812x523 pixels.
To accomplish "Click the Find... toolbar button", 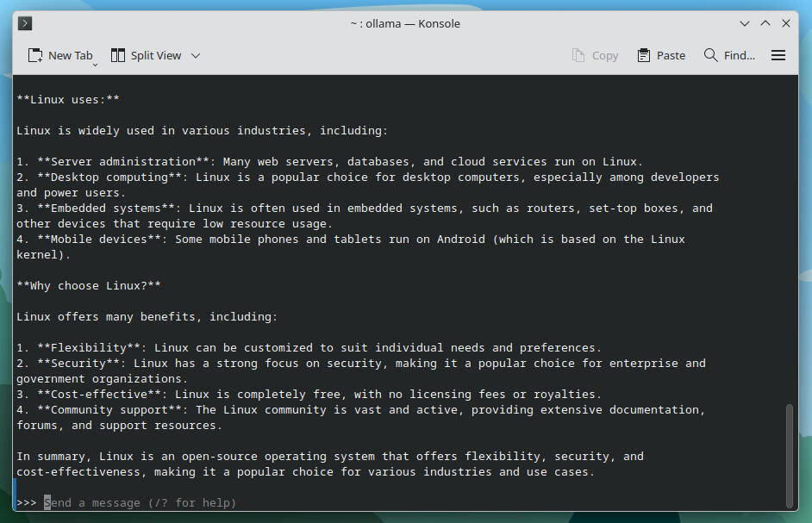I will (729, 54).
